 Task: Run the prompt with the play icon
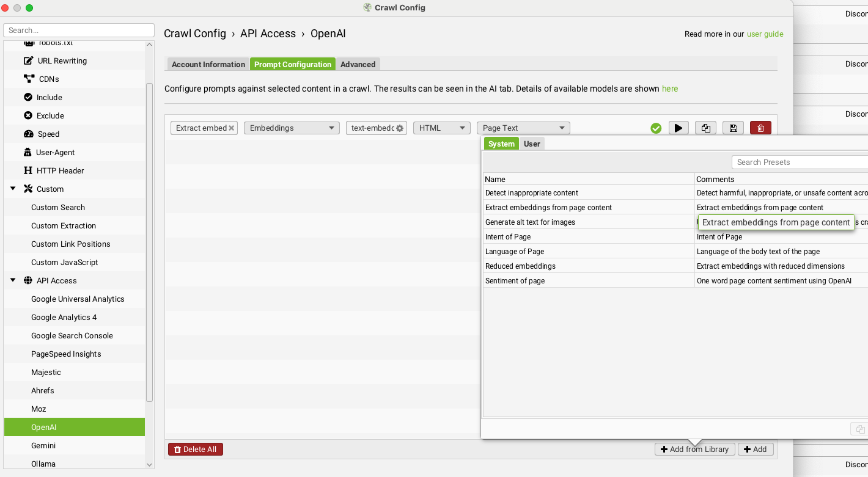[679, 128]
